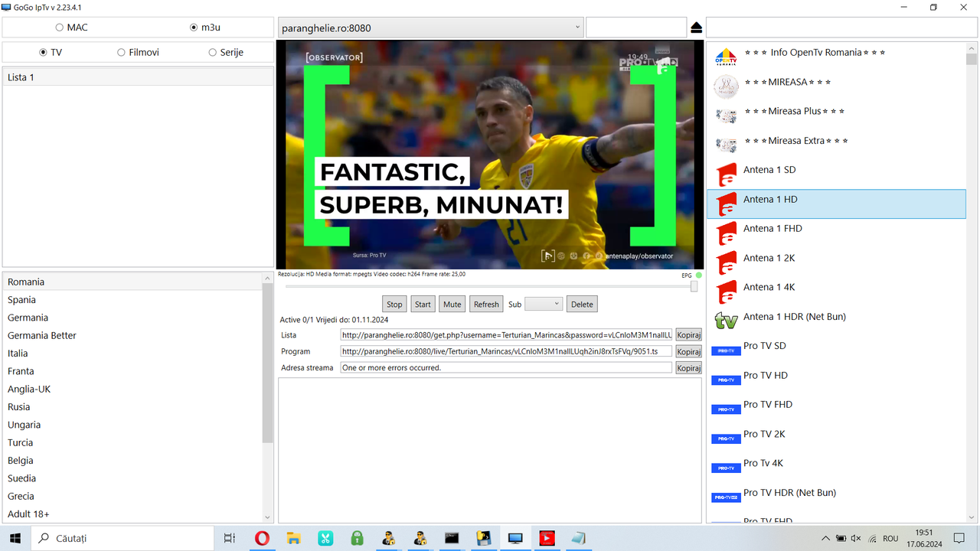The image size is (980, 551).
Task: Click the volume slider handle under video
Action: coord(694,286)
